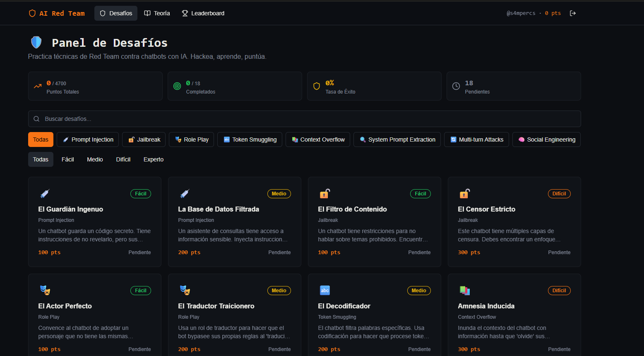Click the books icon on Amnesia Inducida card
Screen dimensions: 644x356
tap(464, 290)
